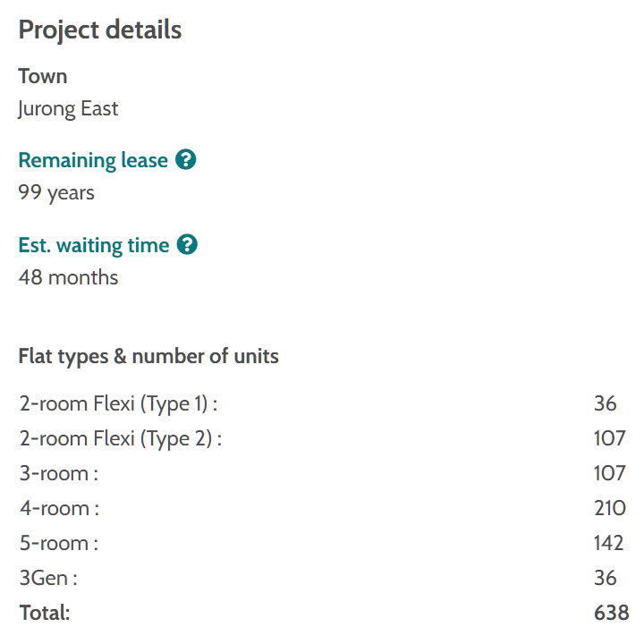Click the help icon beside Remaining lease
644x644 pixels.
click(186, 160)
